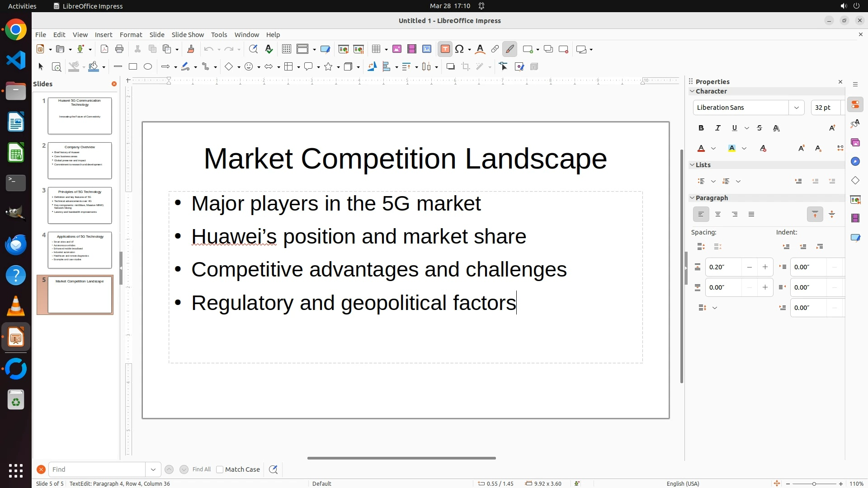Viewport: 868px width, 488px height.
Task: Open the sidebar Navigator panel icon
Action: (855, 162)
